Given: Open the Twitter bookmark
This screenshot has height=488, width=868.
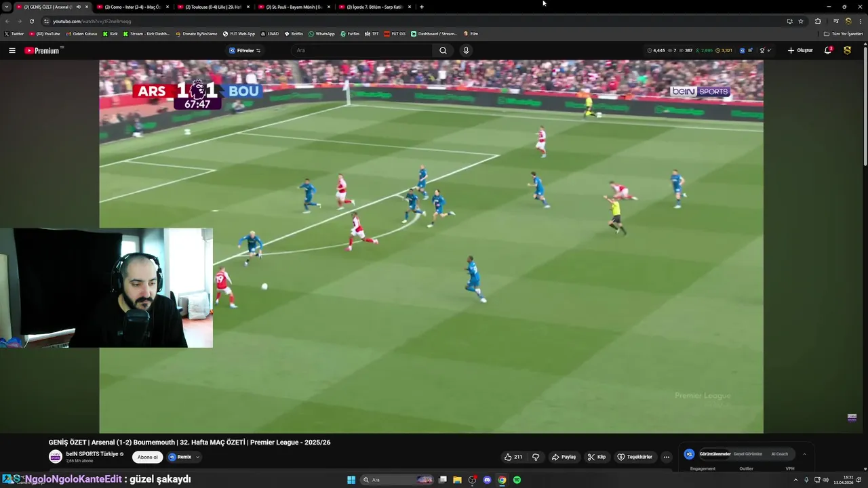Looking at the screenshot, I should coord(14,33).
